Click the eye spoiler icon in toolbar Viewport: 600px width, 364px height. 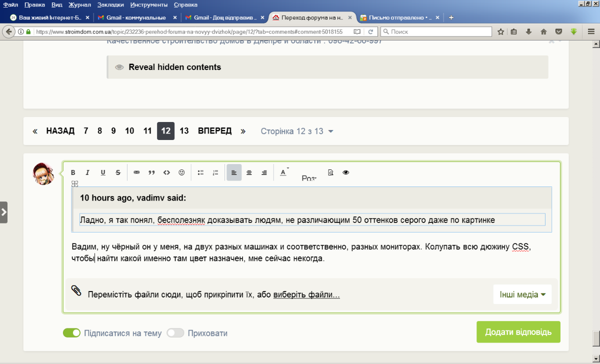click(345, 172)
